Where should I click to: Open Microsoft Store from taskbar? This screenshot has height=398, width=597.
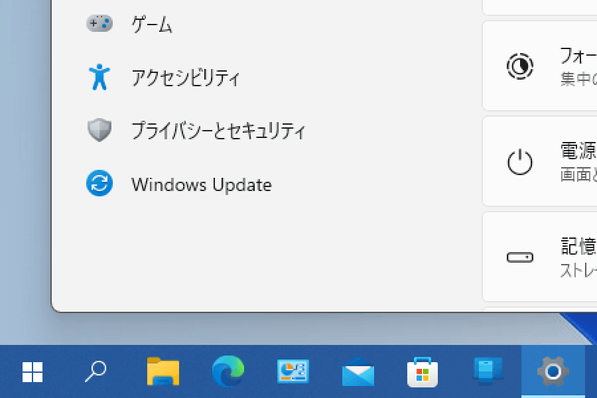coord(423,372)
